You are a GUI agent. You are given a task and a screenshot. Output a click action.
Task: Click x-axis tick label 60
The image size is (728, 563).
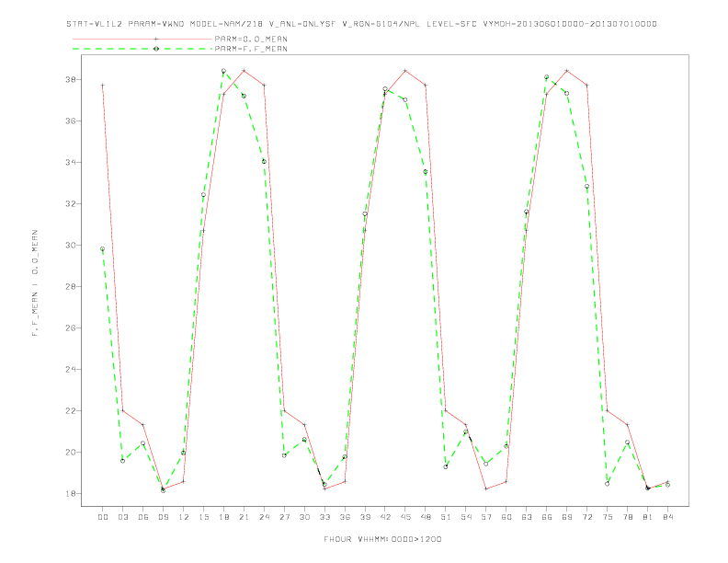tap(506, 517)
